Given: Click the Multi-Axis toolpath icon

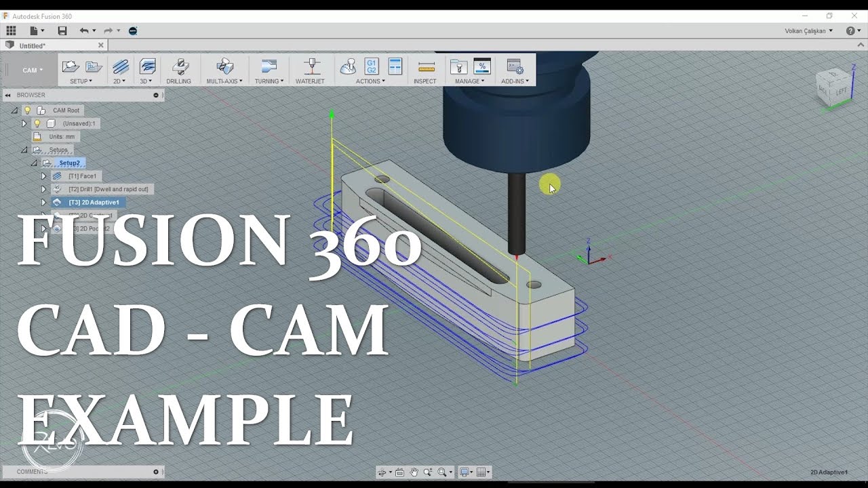Looking at the screenshot, I should (x=224, y=66).
